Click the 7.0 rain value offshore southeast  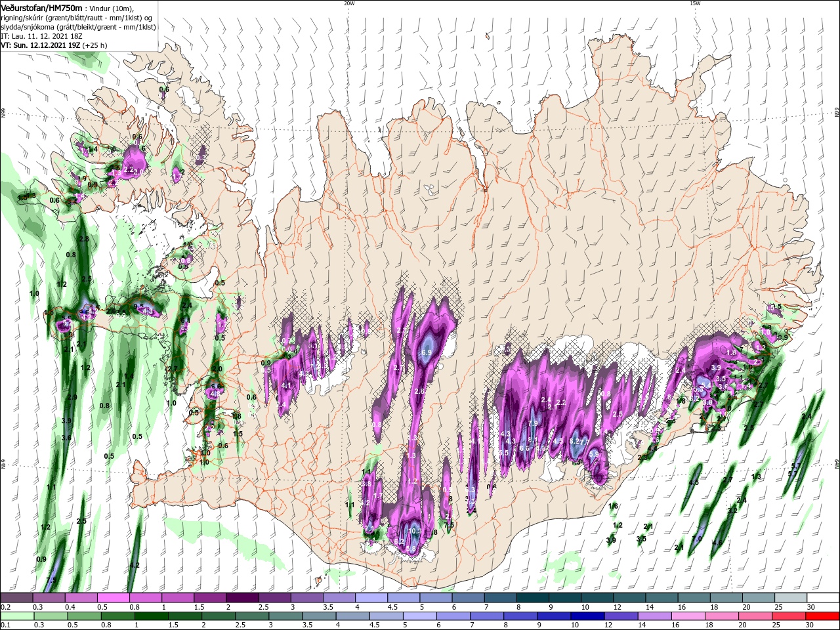coord(697,539)
